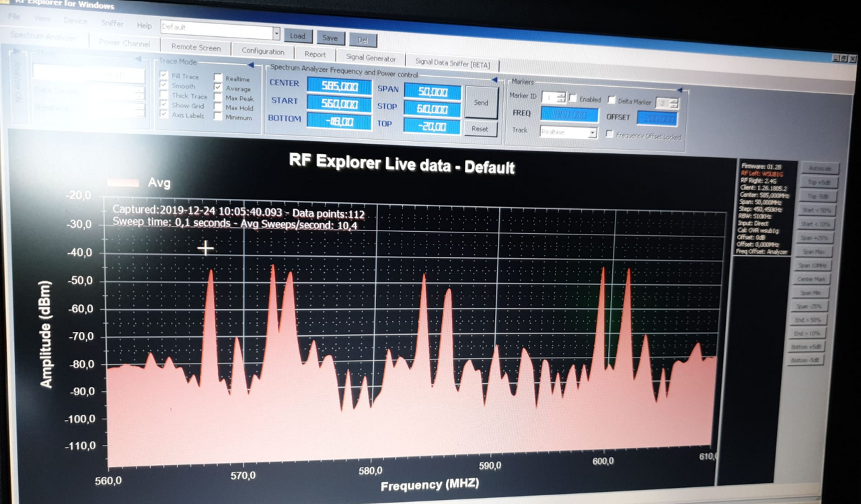This screenshot has height=504, width=861.
Task: Click the Del preset button
Action: click(x=363, y=40)
